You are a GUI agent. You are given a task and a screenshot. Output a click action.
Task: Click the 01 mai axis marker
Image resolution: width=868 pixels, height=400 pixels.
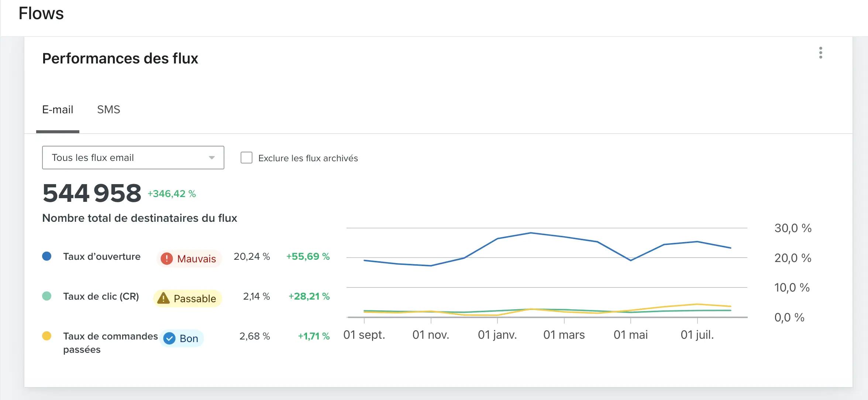pos(630,335)
